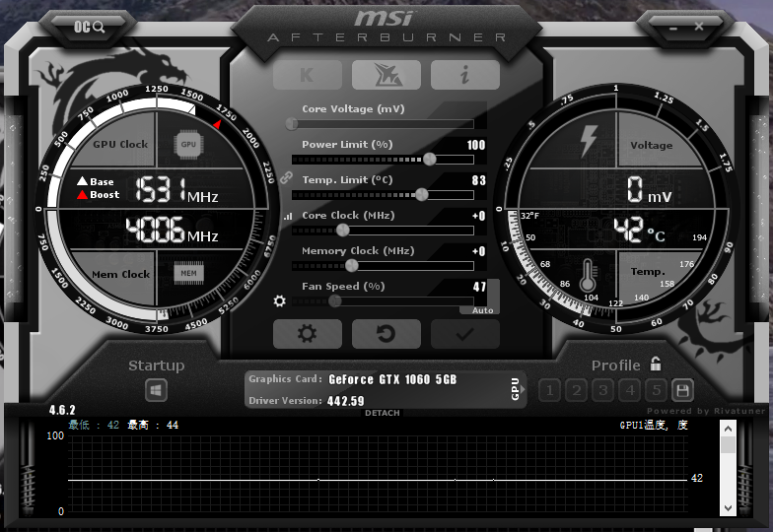Click the version number 4.6.2
The image size is (773, 532).
pyautogui.click(x=62, y=410)
